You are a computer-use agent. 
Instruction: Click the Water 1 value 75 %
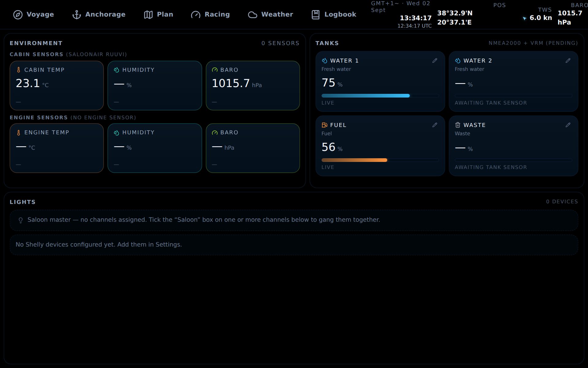point(332,83)
